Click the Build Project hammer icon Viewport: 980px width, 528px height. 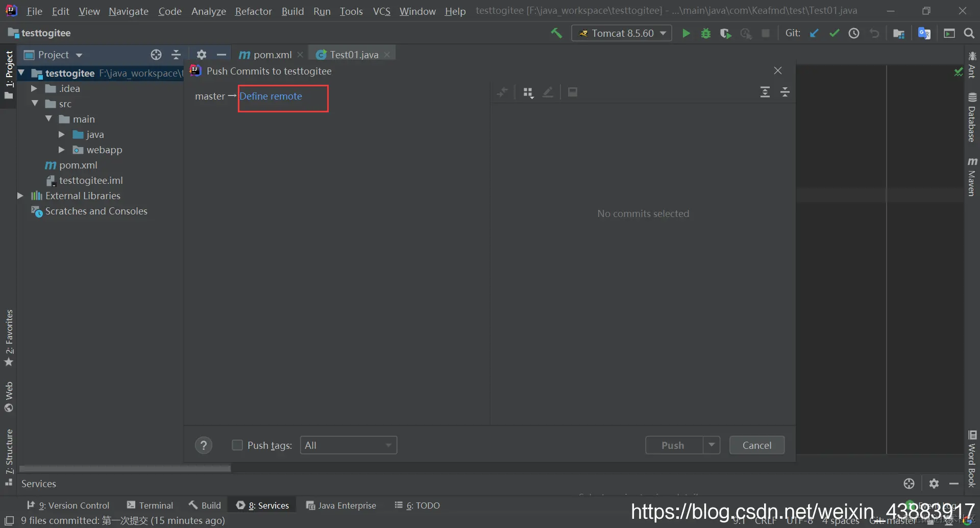556,33
